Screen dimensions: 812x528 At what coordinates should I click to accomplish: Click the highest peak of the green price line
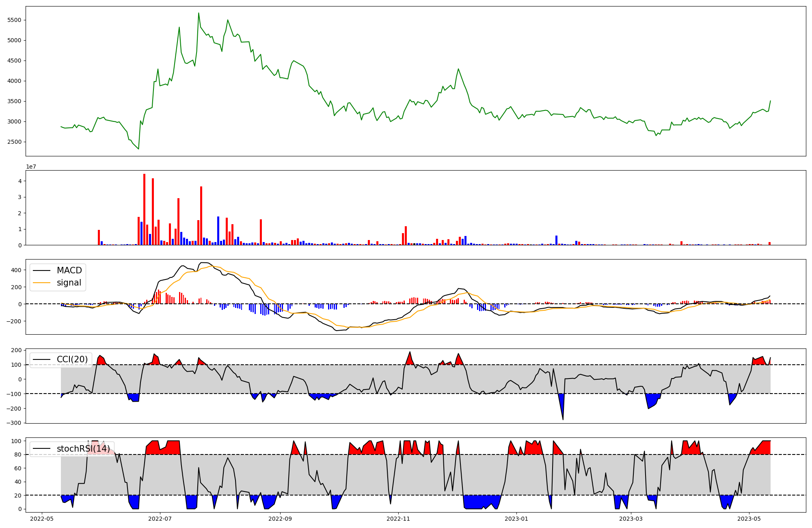[199, 13]
